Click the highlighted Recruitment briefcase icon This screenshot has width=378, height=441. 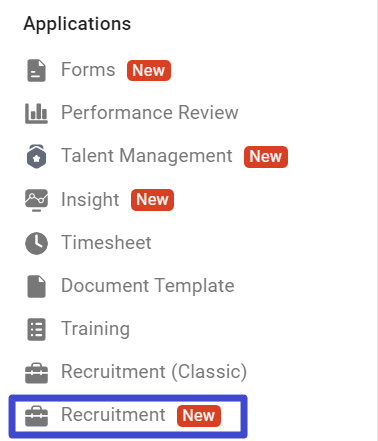(36, 416)
